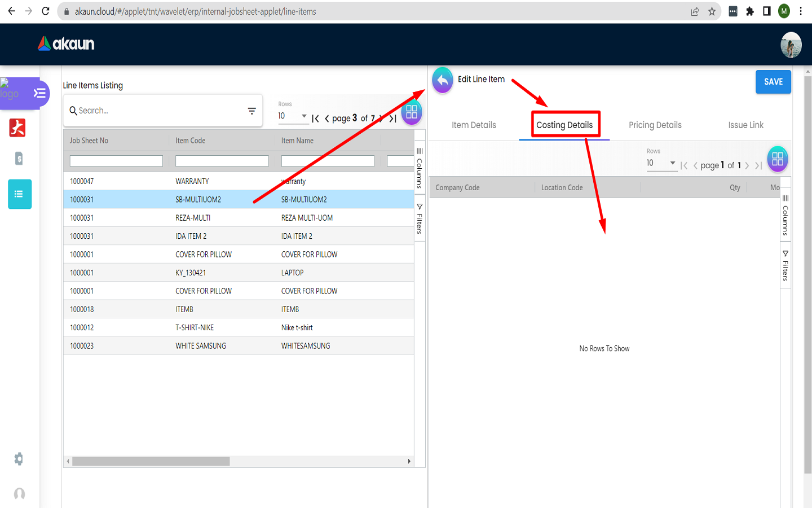Click the horizontal scrollbar of Line Items Listing
812x508 pixels.
click(x=151, y=461)
